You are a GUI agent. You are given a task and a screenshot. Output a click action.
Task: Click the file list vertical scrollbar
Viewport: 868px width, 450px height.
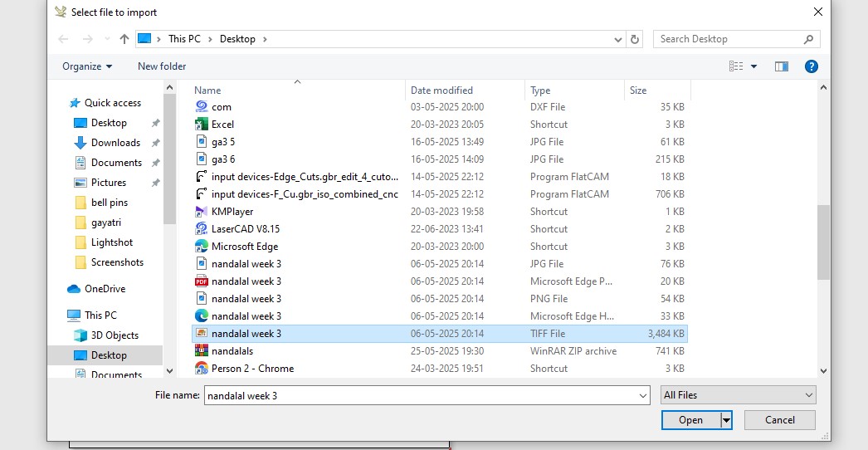[x=823, y=242]
